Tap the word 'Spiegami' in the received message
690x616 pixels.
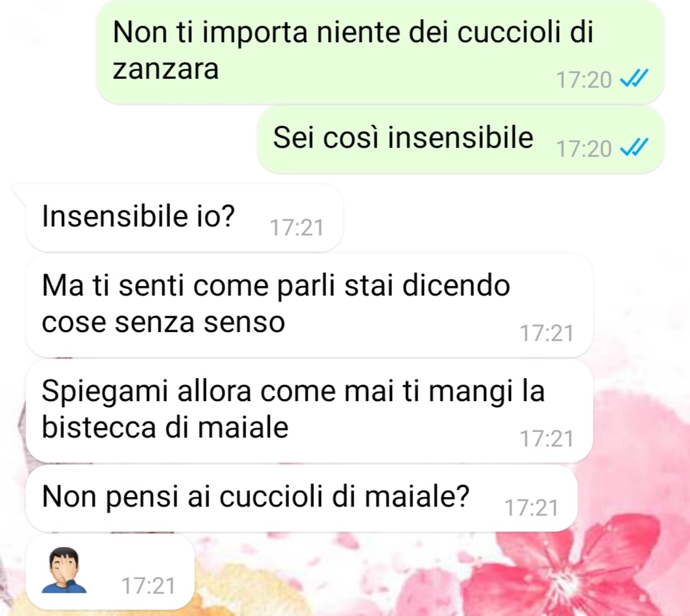(x=105, y=392)
